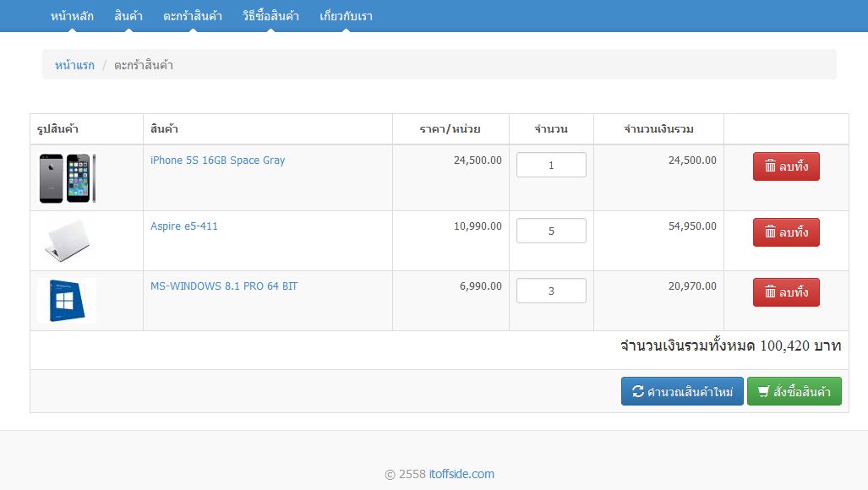This screenshot has height=490, width=868.
Task: Visit the itoffside.com footer link
Action: 461,474
